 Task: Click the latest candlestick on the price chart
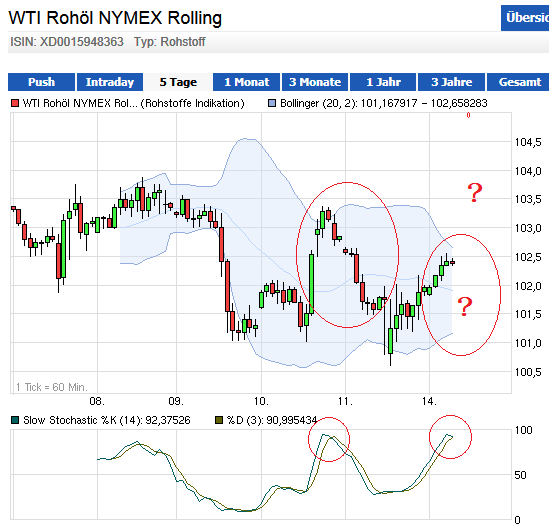tap(452, 262)
